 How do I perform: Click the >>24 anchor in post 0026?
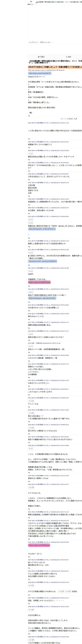point(31,428)
